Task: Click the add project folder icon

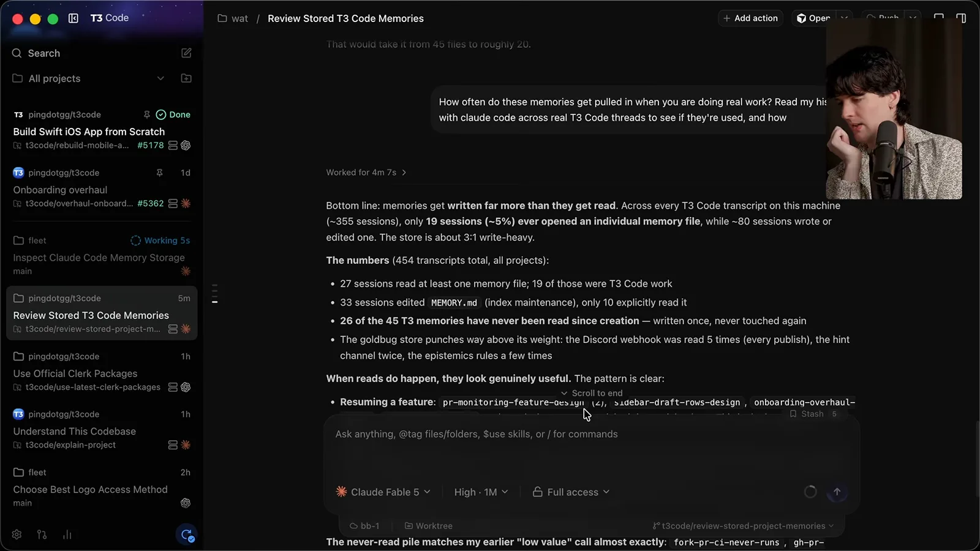Action: pos(186,78)
